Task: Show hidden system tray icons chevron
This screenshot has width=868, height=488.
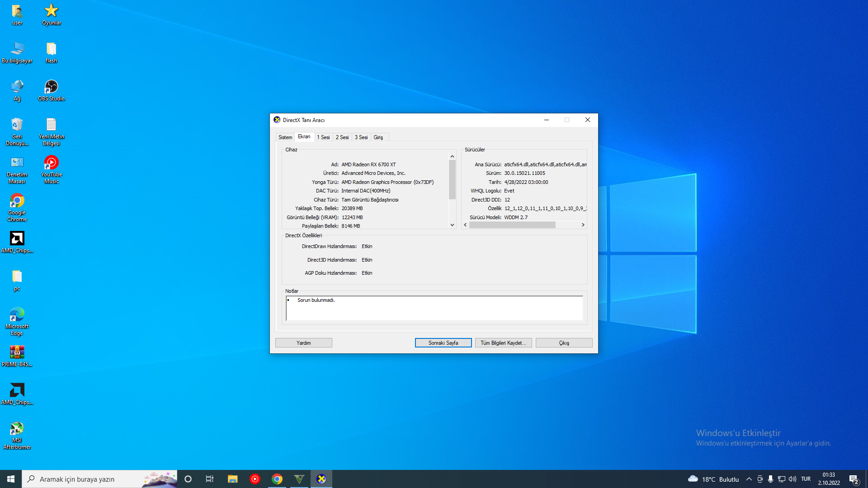Action: (749, 479)
